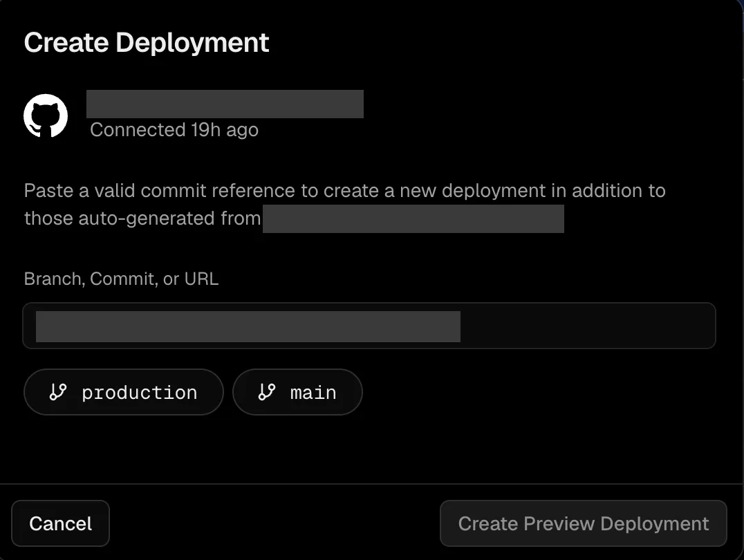Click Create Preview Deployment button
The width and height of the screenshot is (744, 560).
(x=583, y=523)
